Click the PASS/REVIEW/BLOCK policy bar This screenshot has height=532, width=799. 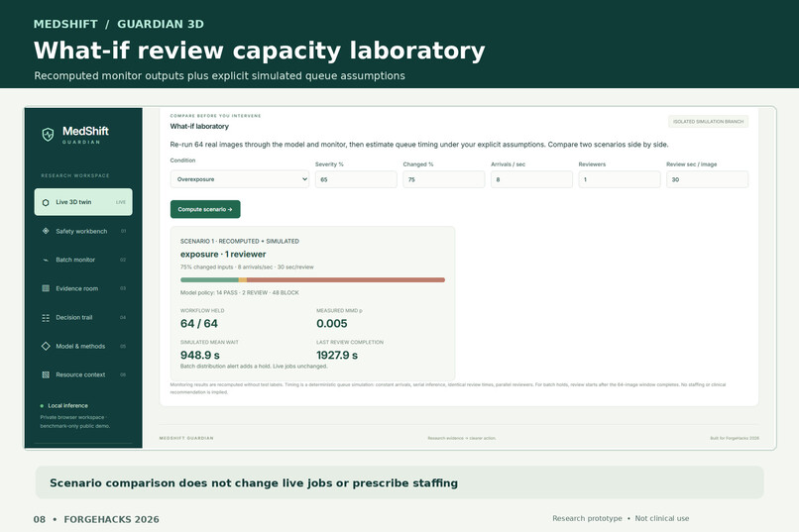312,280
